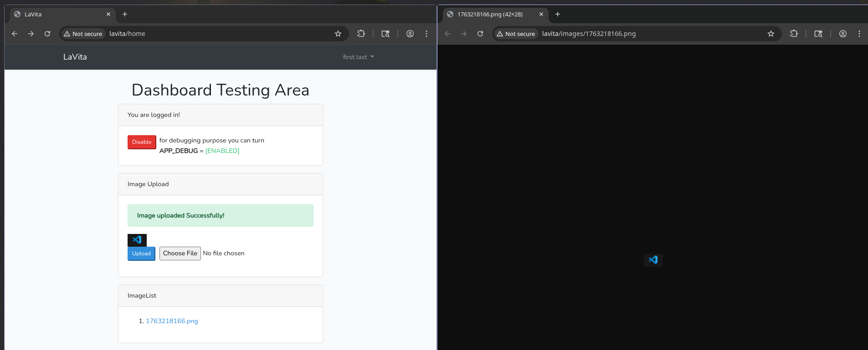This screenshot has height=350, width=868.
Task: Open the 1763218166.png link in ImageList
Action: pyautogui.click(x=172, y=321)
